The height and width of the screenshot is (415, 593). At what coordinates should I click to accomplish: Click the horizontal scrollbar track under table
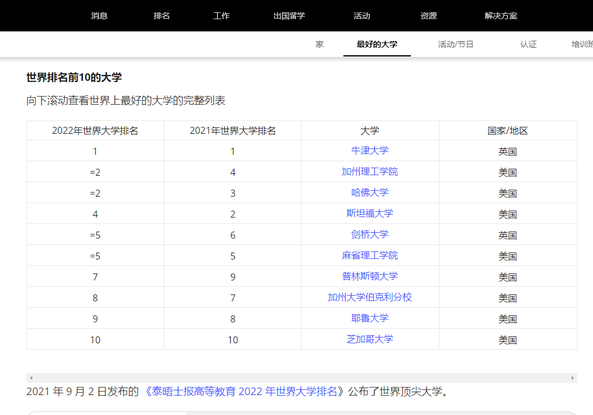tap(302, 378)
